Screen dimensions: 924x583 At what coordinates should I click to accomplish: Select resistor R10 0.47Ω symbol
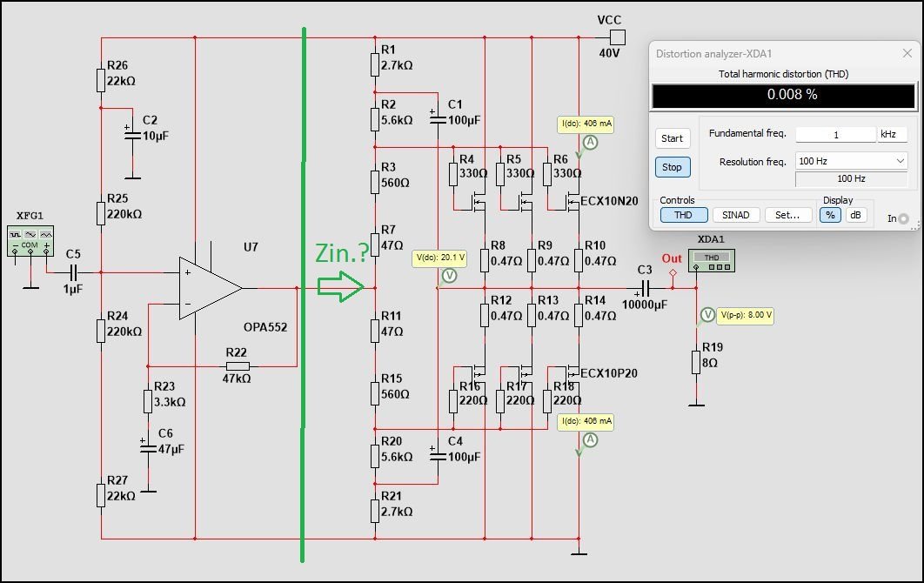tap(579, 260)
